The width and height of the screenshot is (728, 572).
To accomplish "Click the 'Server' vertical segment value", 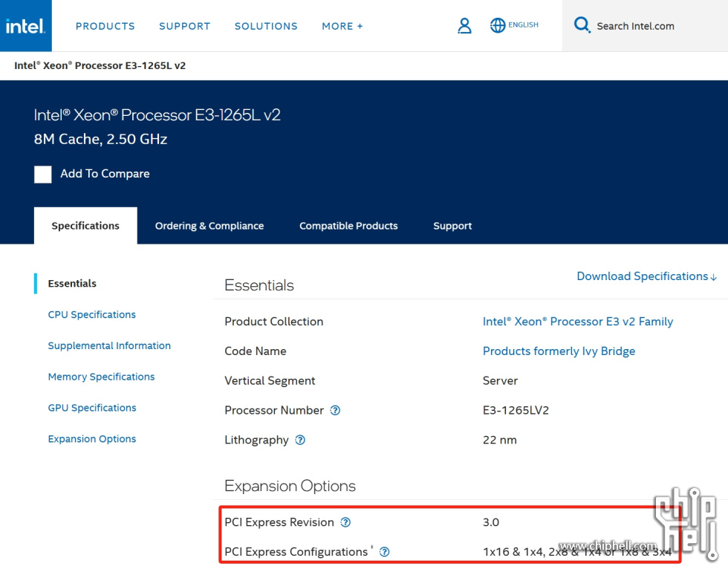I will tap(500, 381).
